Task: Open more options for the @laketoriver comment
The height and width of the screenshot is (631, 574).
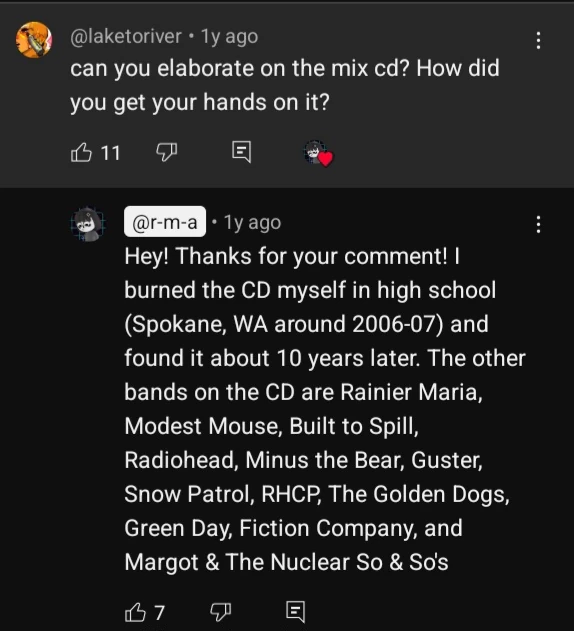Action: point(538,41)
